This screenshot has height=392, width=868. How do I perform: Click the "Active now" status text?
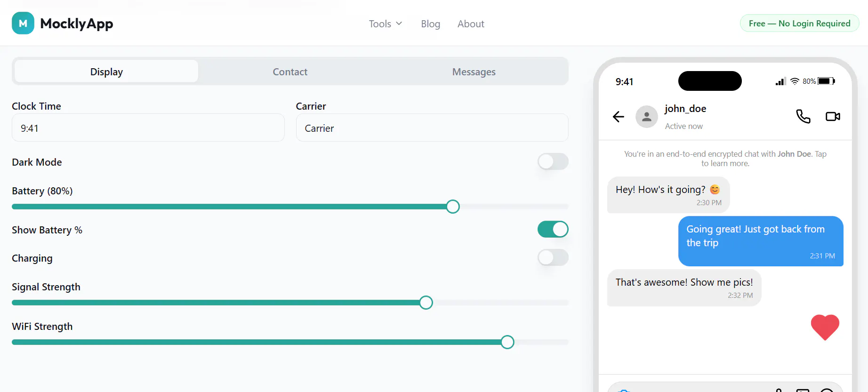(684, 126)
